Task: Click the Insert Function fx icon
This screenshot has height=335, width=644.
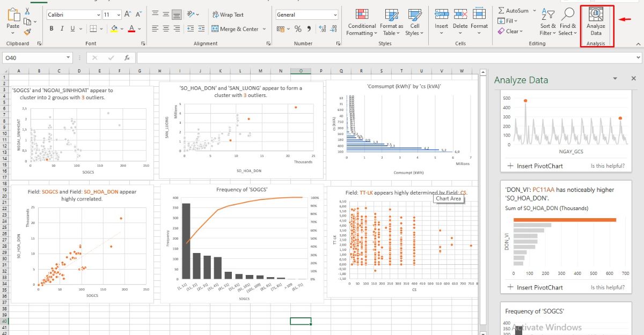Action: pyautogui.click(x=127, y=57)
